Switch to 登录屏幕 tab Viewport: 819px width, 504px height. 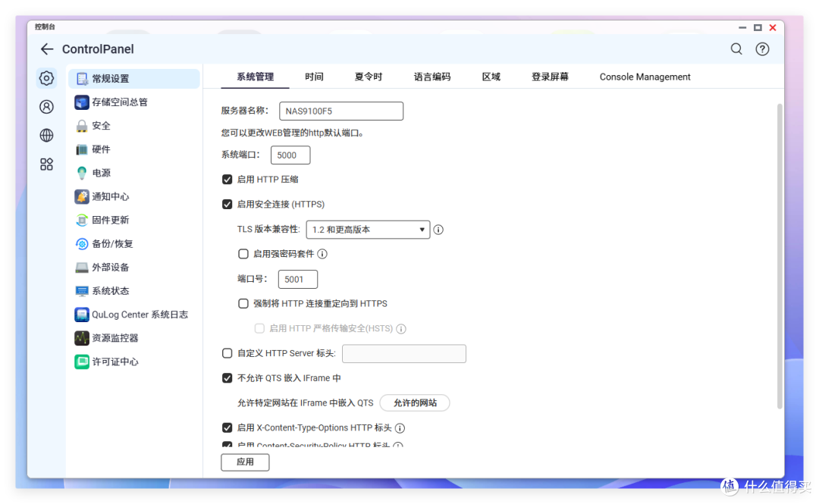[x=550, y=77]
